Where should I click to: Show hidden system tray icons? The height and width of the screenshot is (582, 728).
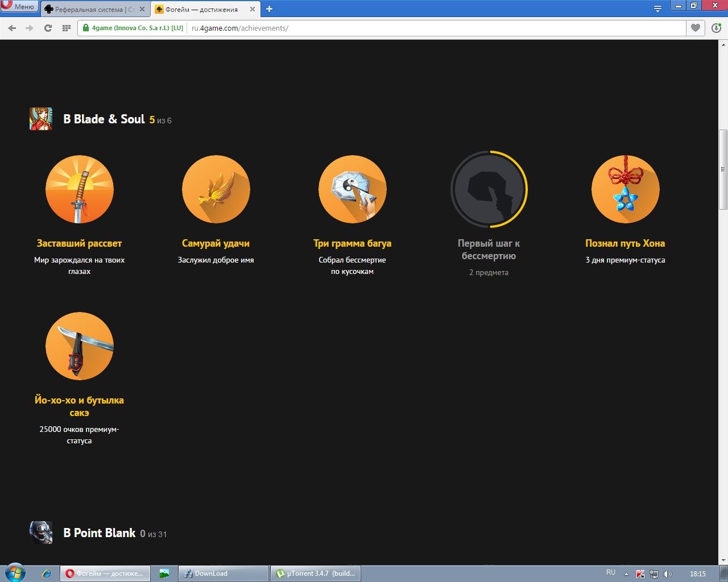point(626,574)
